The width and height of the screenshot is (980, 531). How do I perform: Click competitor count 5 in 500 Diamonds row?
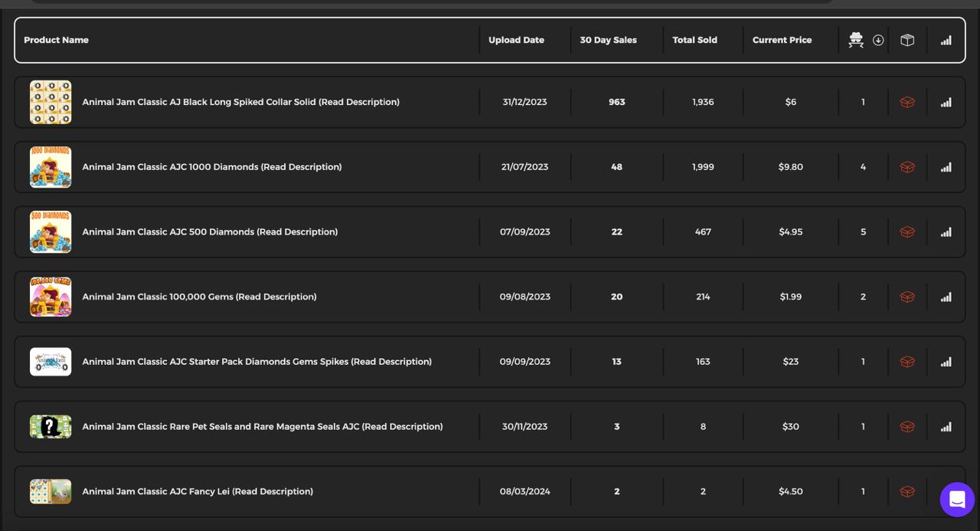coord(863,232)
